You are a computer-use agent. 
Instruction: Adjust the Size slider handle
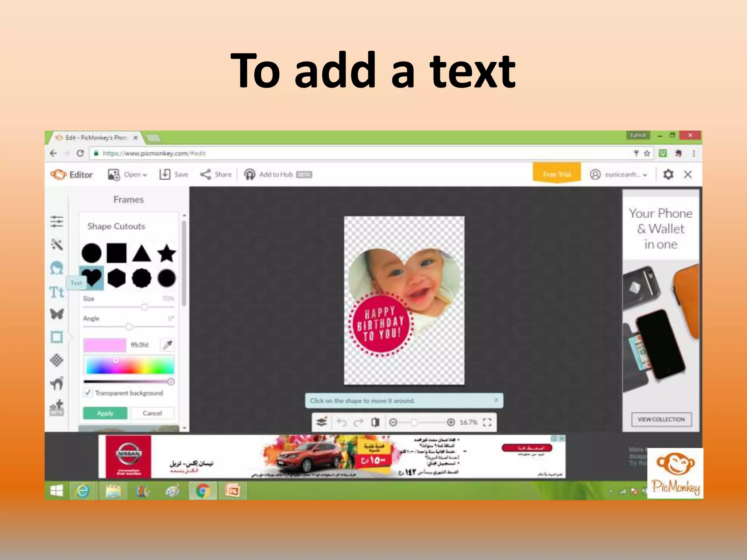[144, 307]
